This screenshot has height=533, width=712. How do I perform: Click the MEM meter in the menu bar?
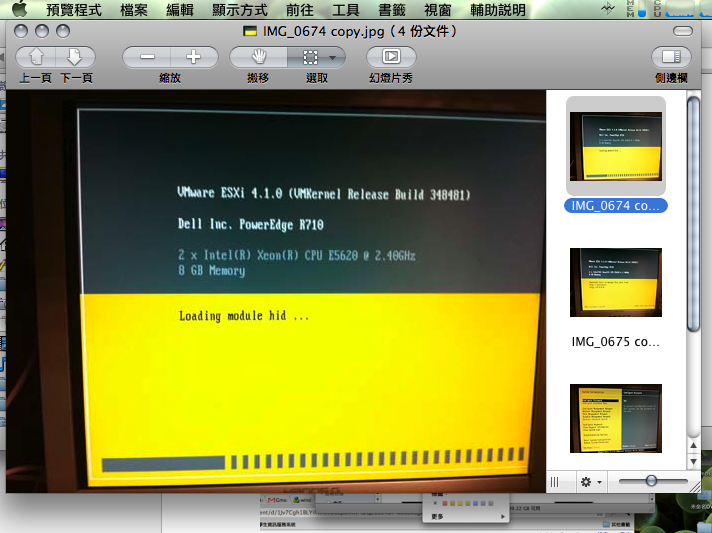click(x=636, y=9)
